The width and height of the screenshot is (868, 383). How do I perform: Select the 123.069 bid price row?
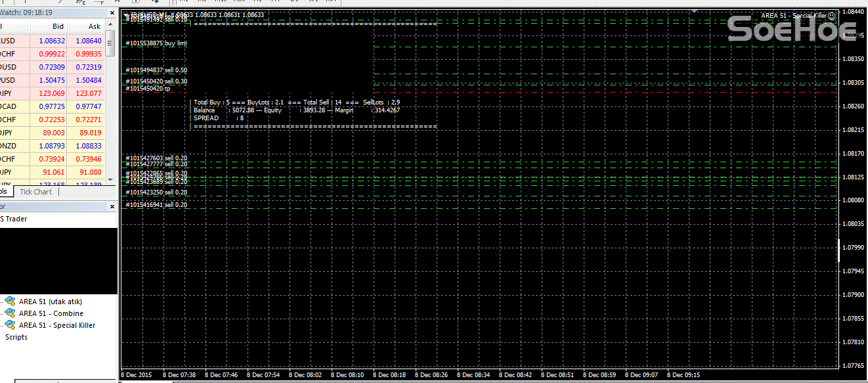tap(53, 93)
